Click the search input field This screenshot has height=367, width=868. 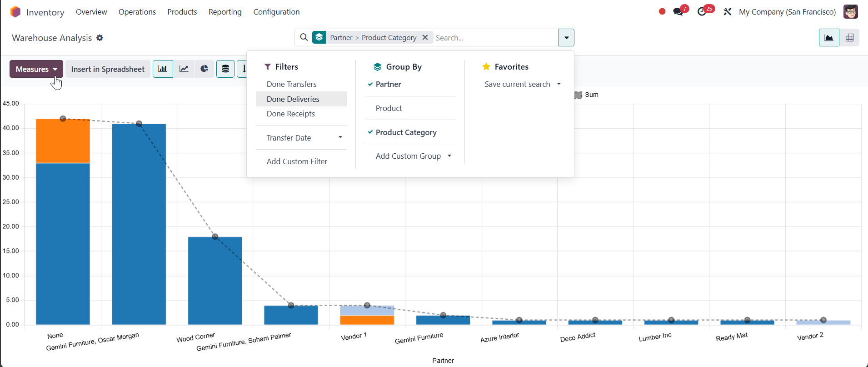(x=495, y=38)
